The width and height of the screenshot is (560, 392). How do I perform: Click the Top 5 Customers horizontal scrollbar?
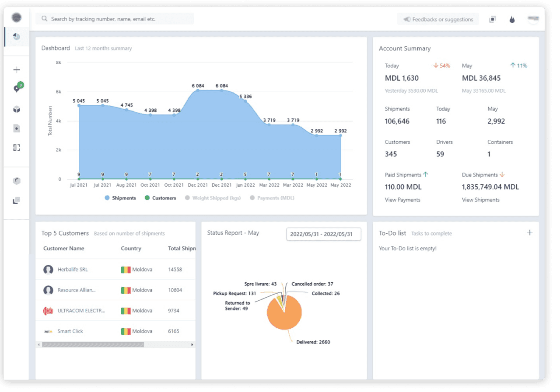tap(93, 344)
